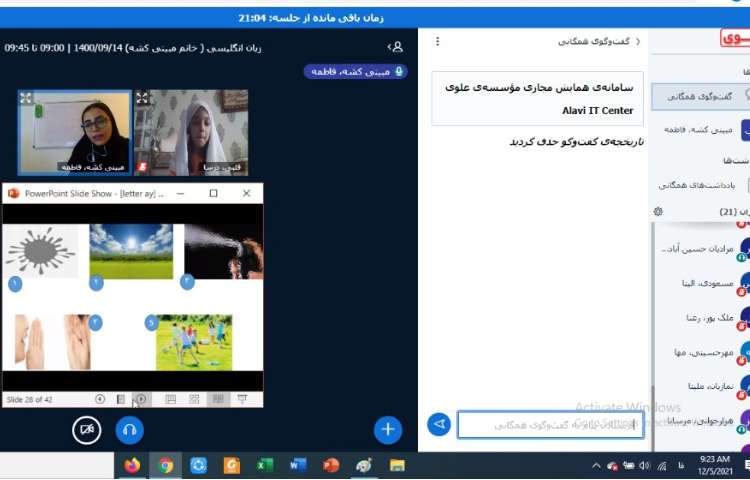The image size is (750, 480).
Task: Switch to Normal view in PowerPoint status bar
Action: click(x=170, y=399)
